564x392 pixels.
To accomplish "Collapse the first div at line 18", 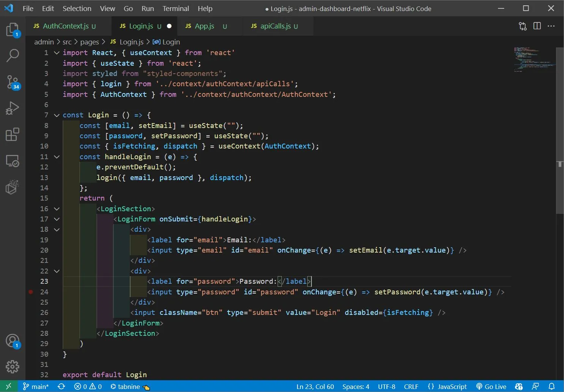I will click(57, 229).
